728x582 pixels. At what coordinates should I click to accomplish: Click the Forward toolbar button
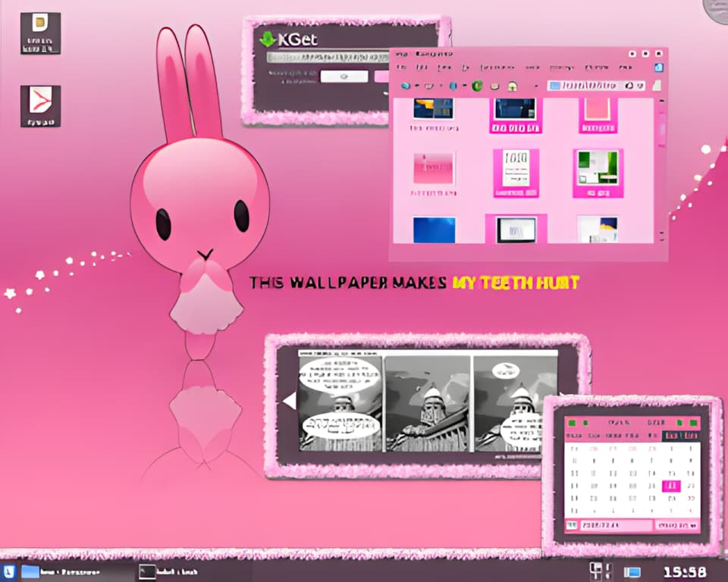click(429, 86)
